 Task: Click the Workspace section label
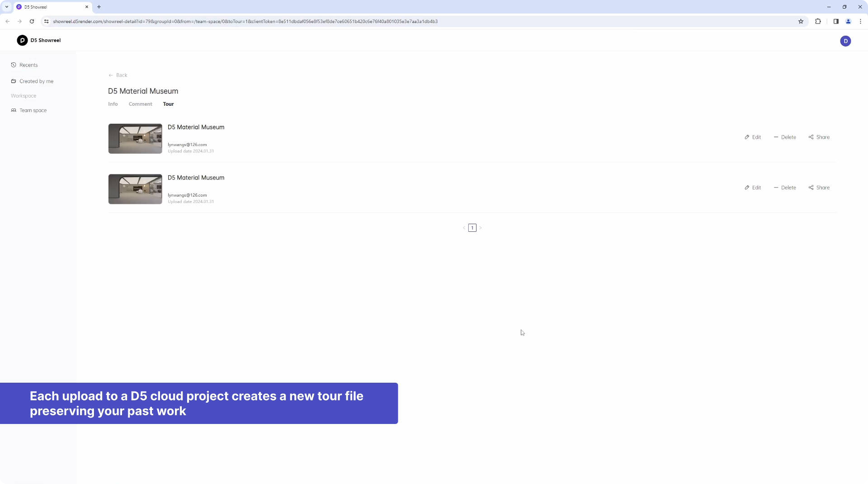(x=24, y=96)
